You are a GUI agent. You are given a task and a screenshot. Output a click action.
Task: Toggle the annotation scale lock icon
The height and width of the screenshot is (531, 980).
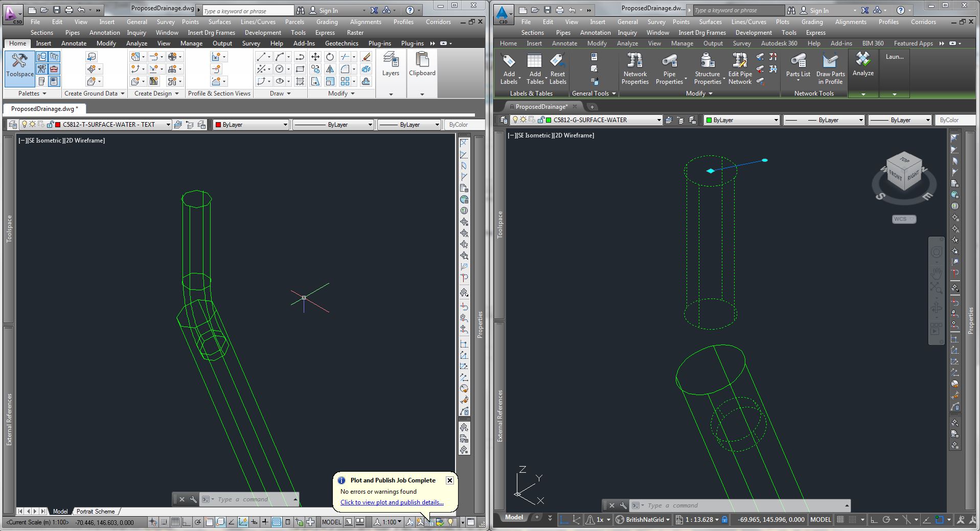[724, 519]
